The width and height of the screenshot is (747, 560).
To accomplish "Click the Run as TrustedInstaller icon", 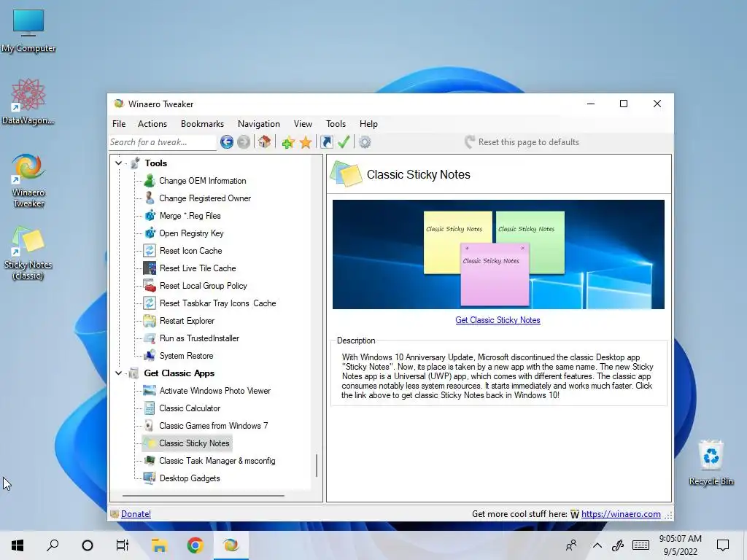I will tap(150, 338).
